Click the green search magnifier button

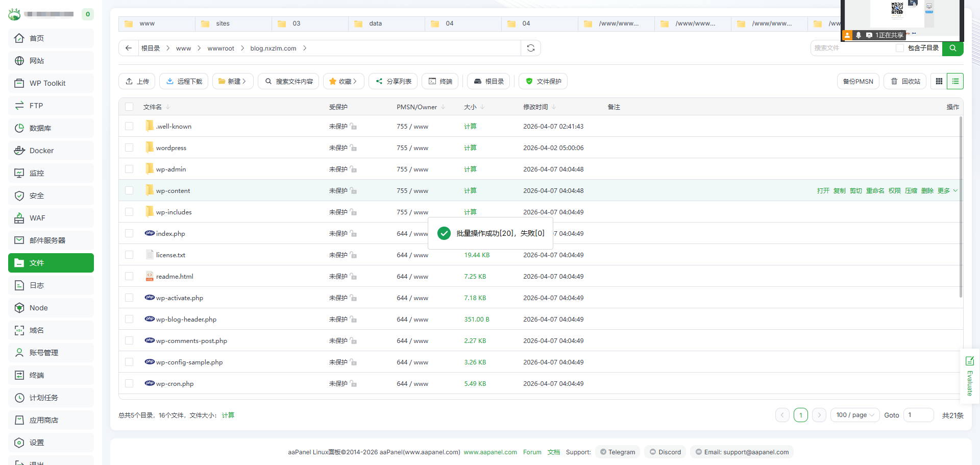(x=952, y=48)
